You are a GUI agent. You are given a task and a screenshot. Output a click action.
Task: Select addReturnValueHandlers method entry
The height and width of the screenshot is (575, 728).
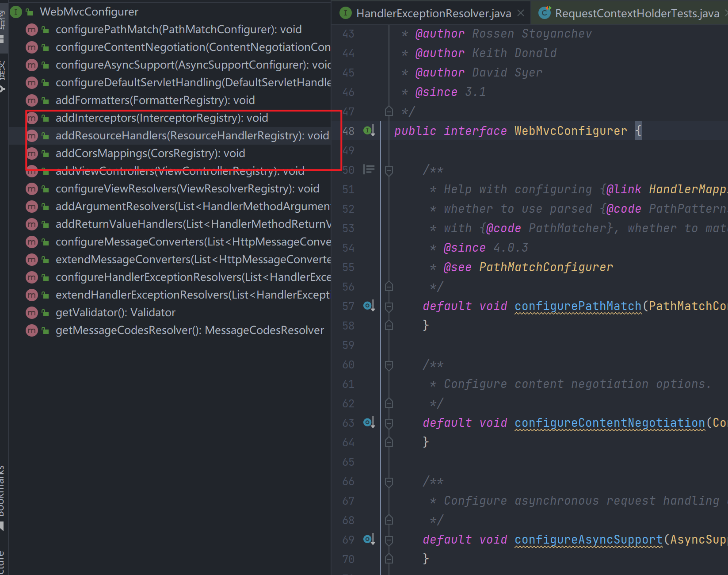tap(193, 224)
